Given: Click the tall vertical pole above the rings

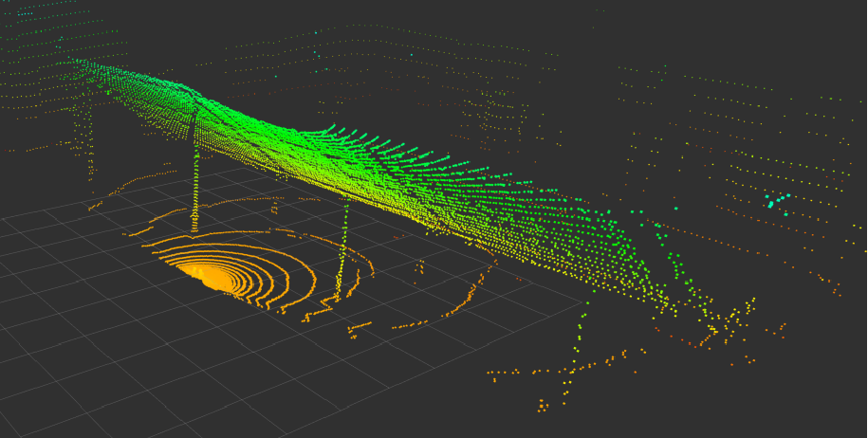Looking at the screenshot, I should pos(196,171).
